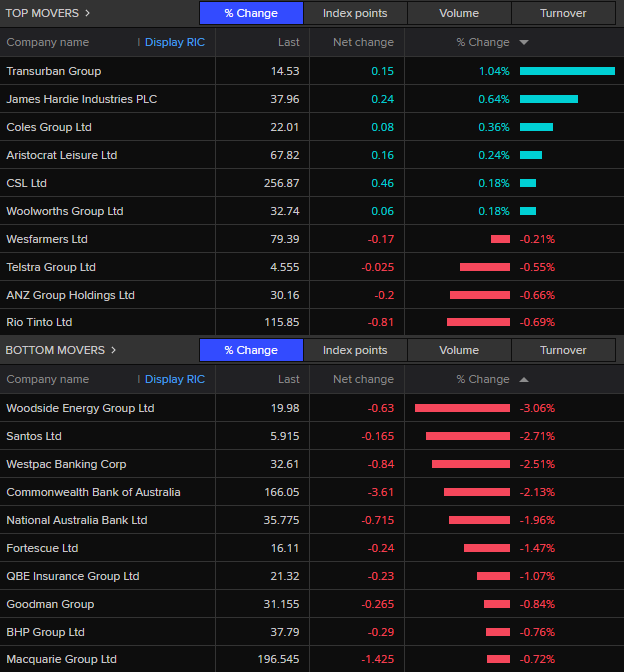The width and height of the screenshot is (624, 672).
Task: Click last price 4.555 for Telstra
Action: click(x=285, y=267)
